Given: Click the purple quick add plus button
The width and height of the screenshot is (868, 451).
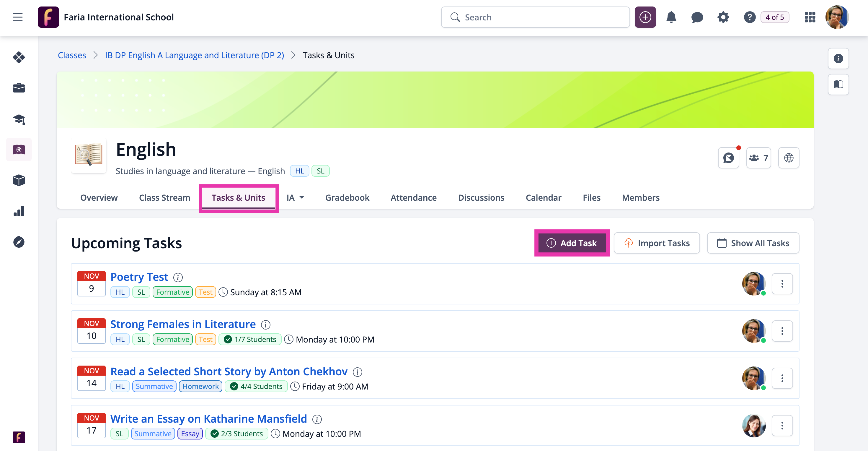Looking at the screenshot, I should coord(645,17).
